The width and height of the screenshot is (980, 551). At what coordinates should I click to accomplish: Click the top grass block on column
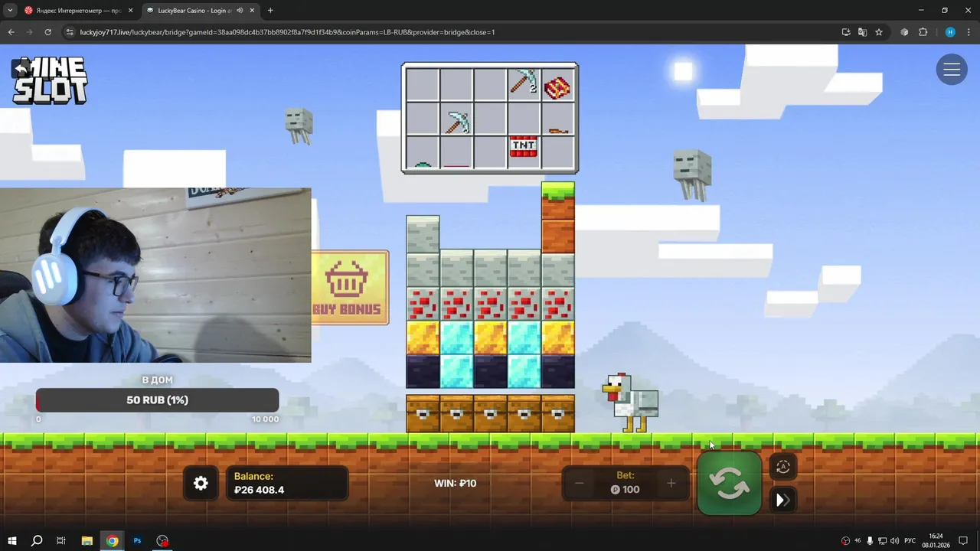tap(558, 200)
